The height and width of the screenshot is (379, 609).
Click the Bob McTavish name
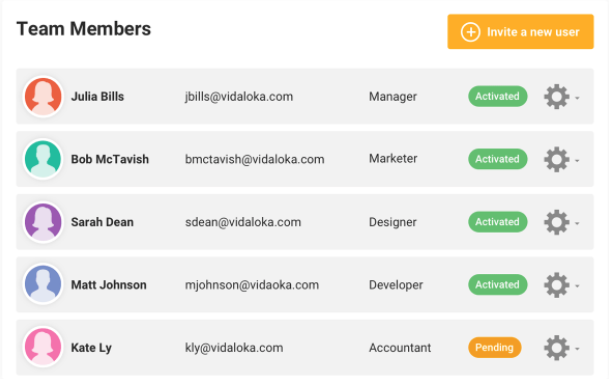(x=110, y=159)
